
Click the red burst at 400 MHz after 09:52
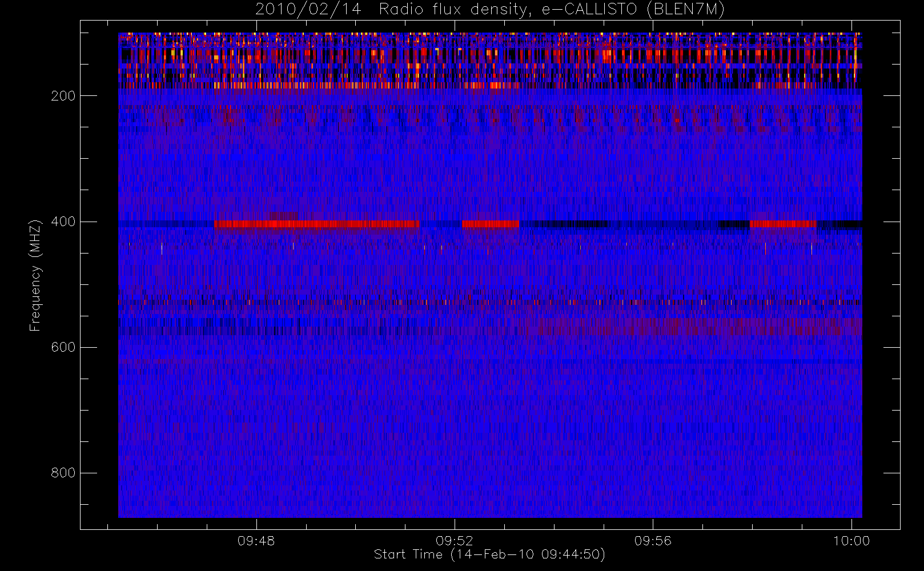pyautogui.click(x=491, y=224)
